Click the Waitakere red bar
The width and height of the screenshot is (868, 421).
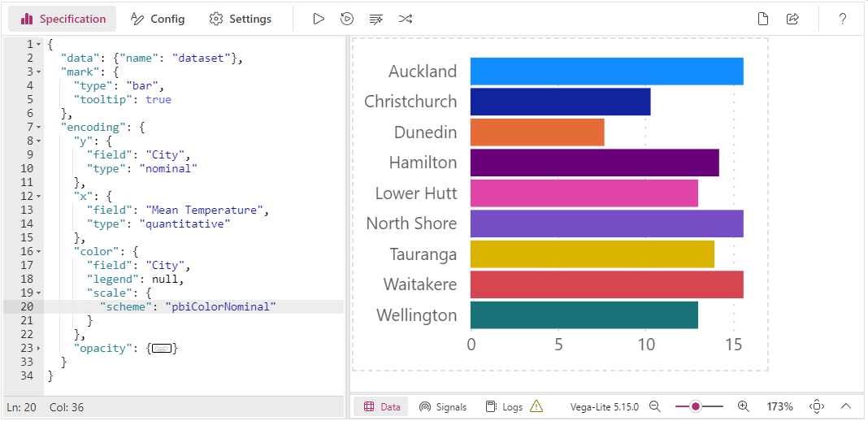(607, 284)
